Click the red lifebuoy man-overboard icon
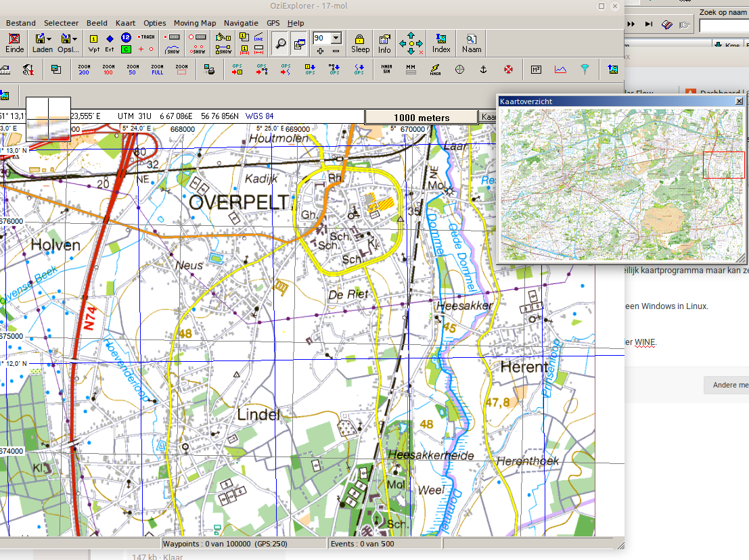 [509, 69]
